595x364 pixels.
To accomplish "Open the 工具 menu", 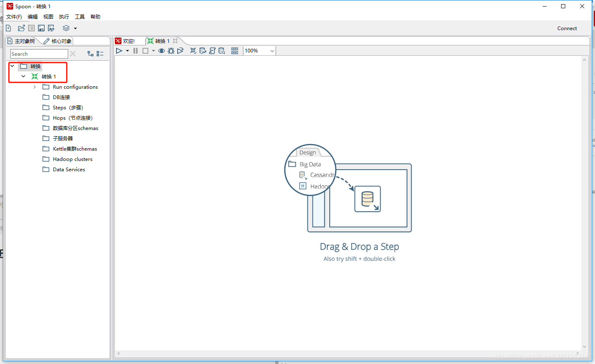I will pyautogui.click(x=80, y=17).
